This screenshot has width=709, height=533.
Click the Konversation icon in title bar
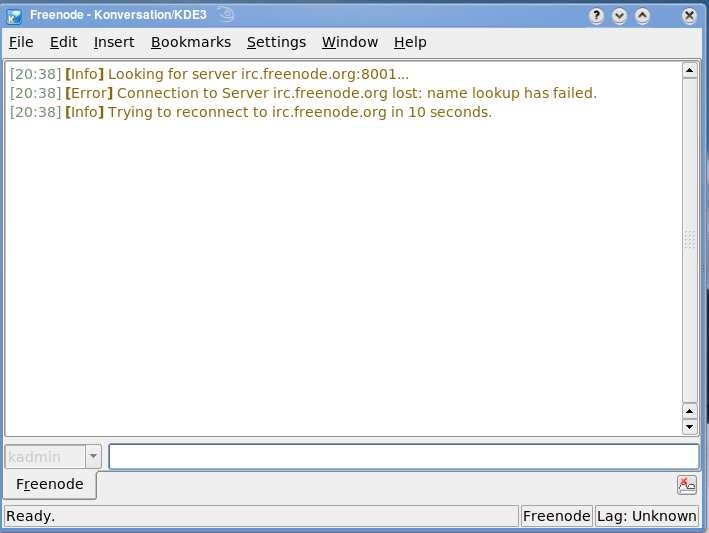coord(14,16)
